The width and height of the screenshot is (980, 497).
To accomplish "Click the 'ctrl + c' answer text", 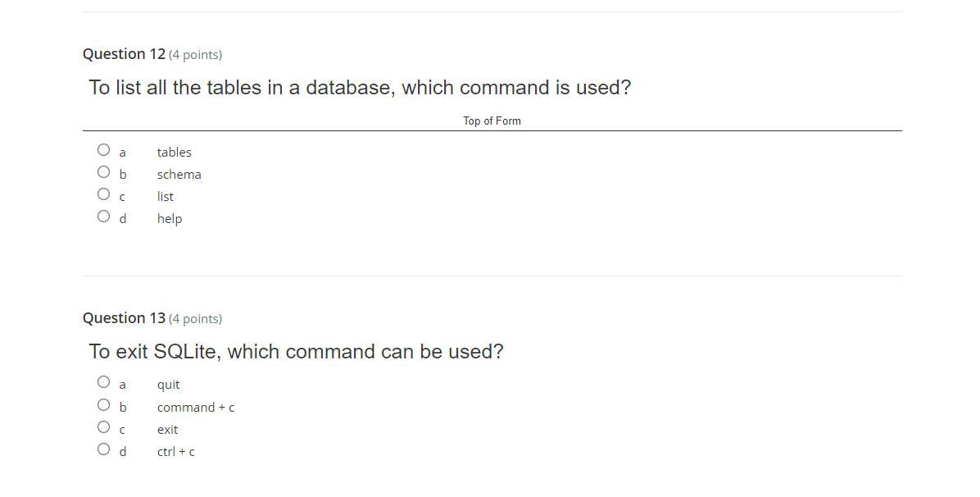I will (x=175, y=452).
